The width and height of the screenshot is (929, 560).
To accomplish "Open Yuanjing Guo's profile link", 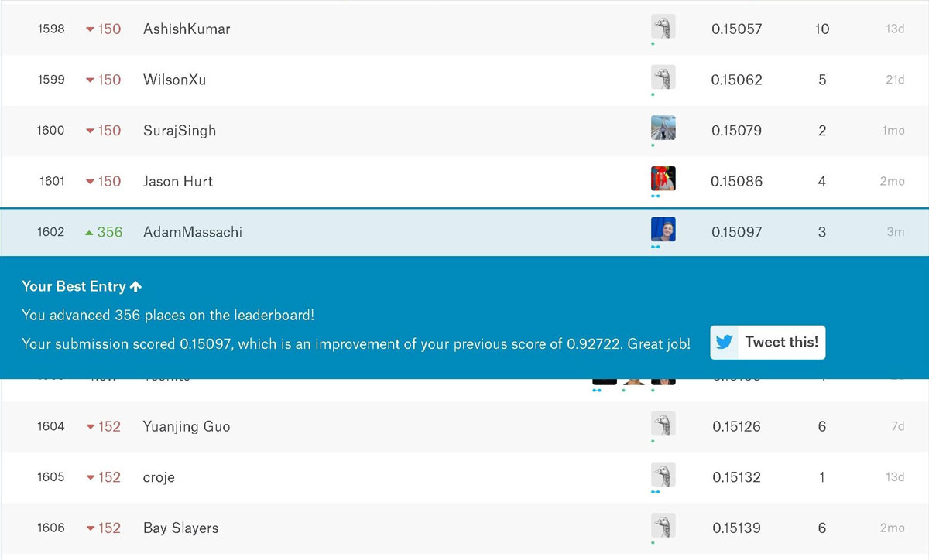I will (187, 426).
